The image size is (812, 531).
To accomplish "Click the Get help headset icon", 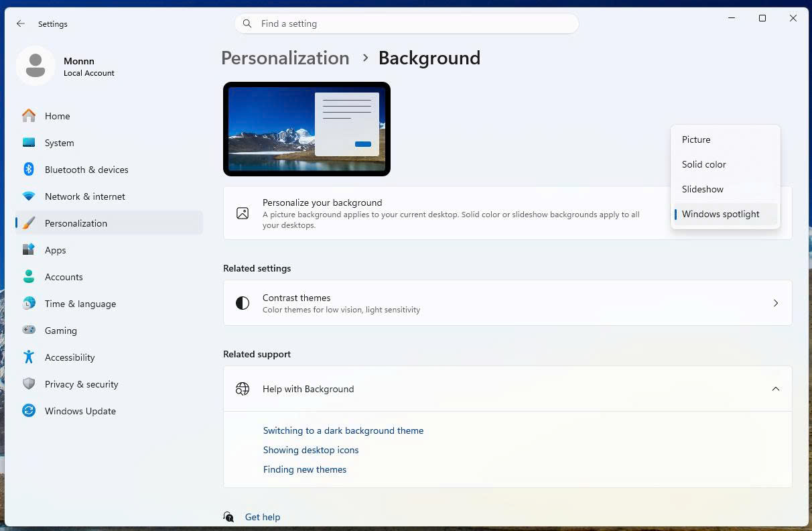I will pos(229,517).
